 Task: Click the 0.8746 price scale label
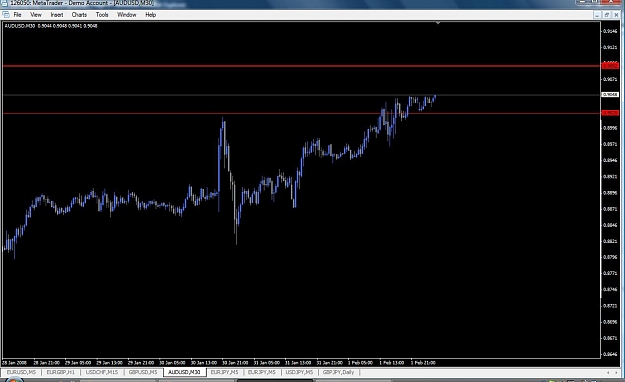point(611,289)
